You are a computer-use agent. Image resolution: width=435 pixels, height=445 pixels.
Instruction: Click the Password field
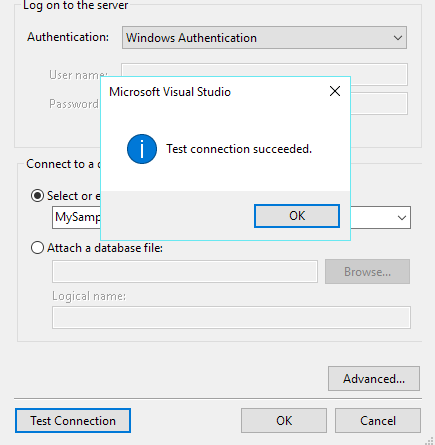(379, 104)
